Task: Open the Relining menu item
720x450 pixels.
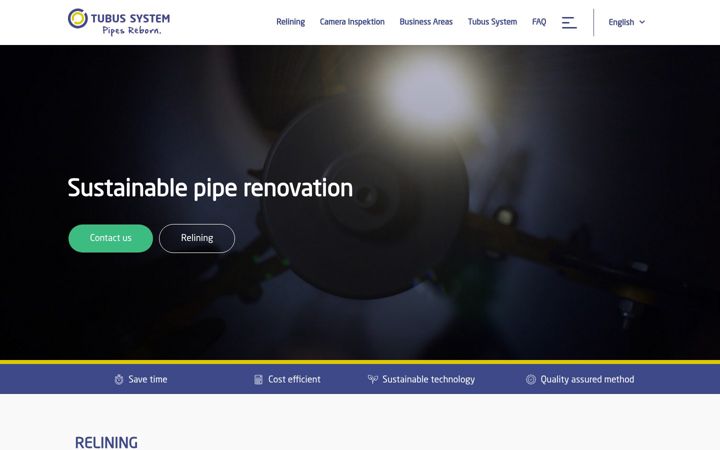Action: click(291, 22)
